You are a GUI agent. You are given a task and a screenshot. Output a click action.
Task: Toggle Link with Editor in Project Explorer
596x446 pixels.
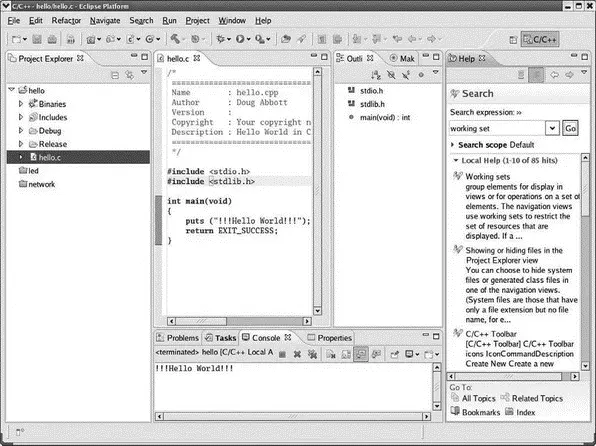click(130, 75)
